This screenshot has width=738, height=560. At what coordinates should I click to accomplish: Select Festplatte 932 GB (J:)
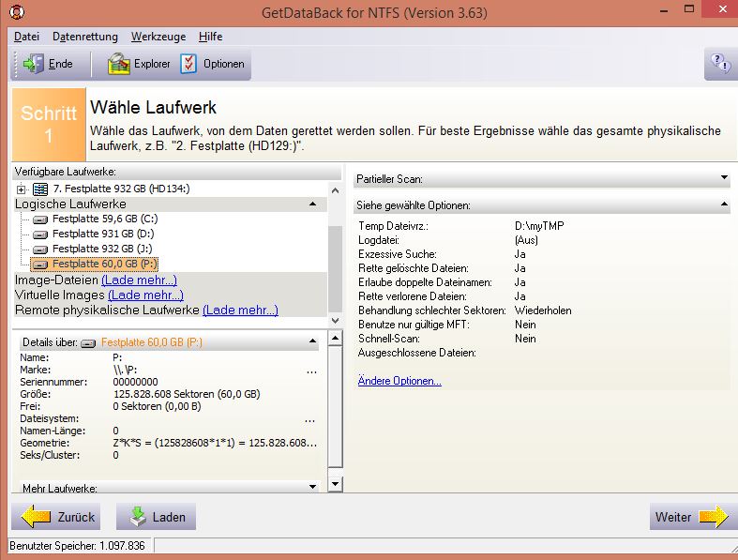[102, 250]
